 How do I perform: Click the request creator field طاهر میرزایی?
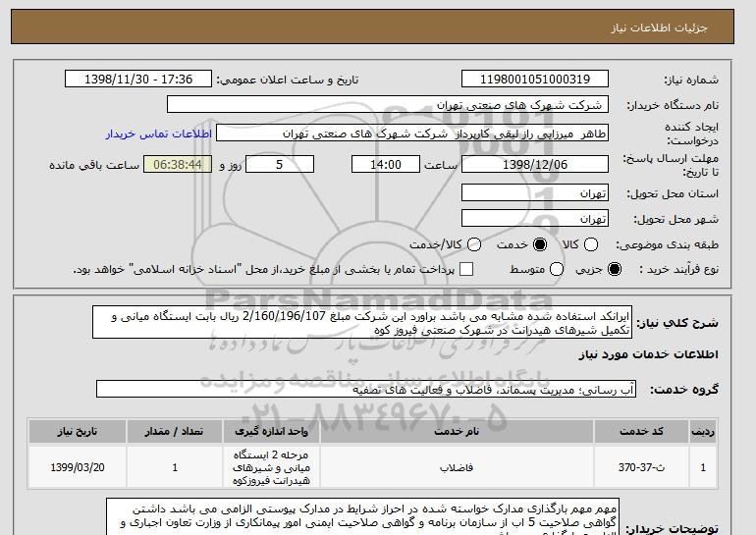pos(412,134)
